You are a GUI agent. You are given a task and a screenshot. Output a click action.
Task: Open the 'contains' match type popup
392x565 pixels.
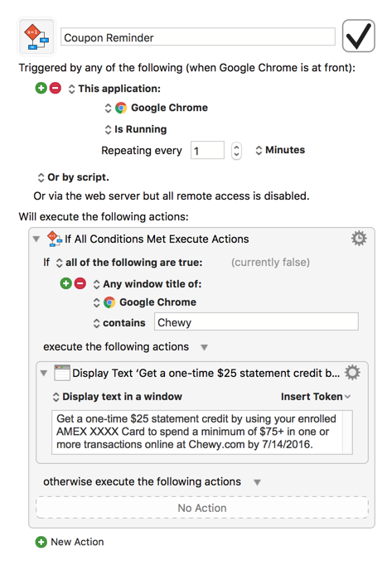point(119,323)
